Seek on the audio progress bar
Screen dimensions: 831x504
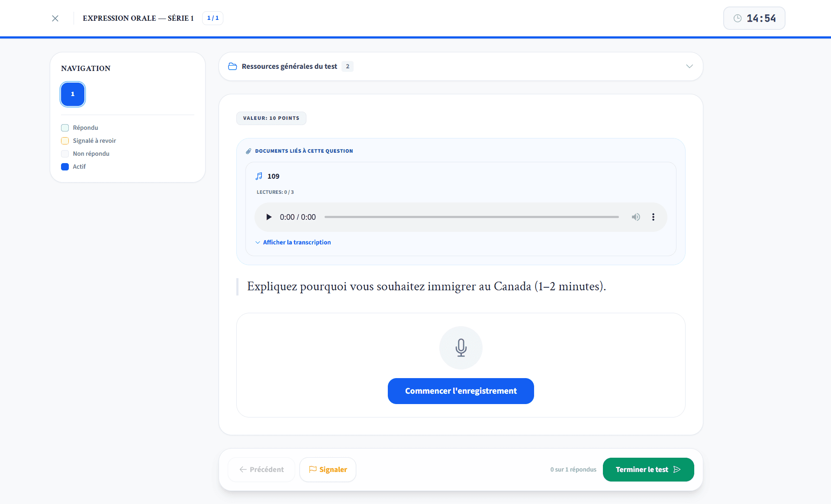pyautogui.click(x=472, y=217)
